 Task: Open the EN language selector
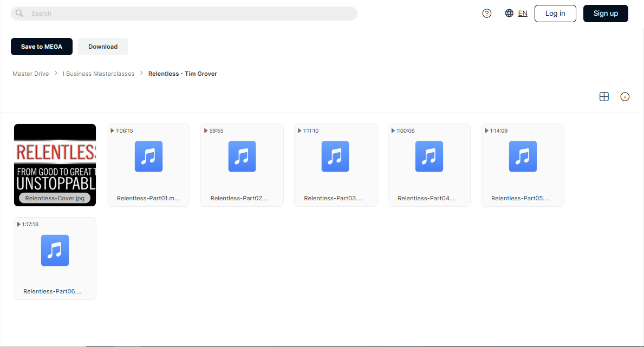tap(523, 14)
